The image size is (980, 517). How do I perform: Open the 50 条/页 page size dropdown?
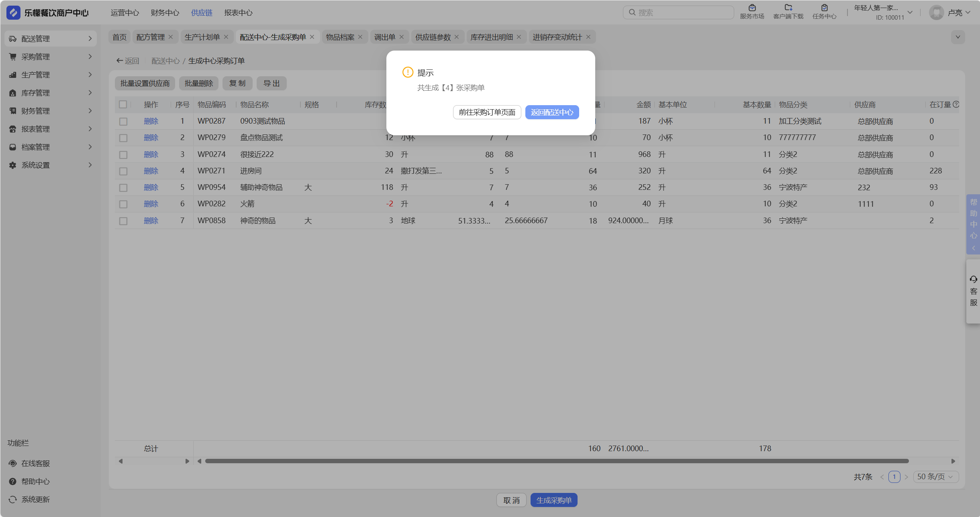coord(936,476)
